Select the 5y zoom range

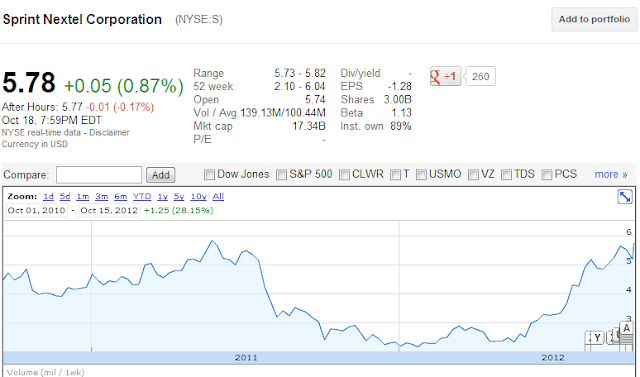pos(179,197)
